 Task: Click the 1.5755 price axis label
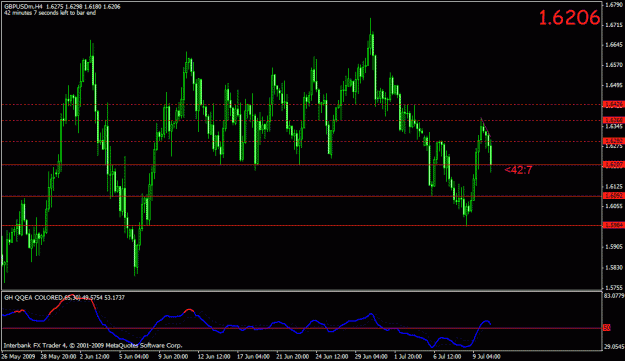click(614, 288)
